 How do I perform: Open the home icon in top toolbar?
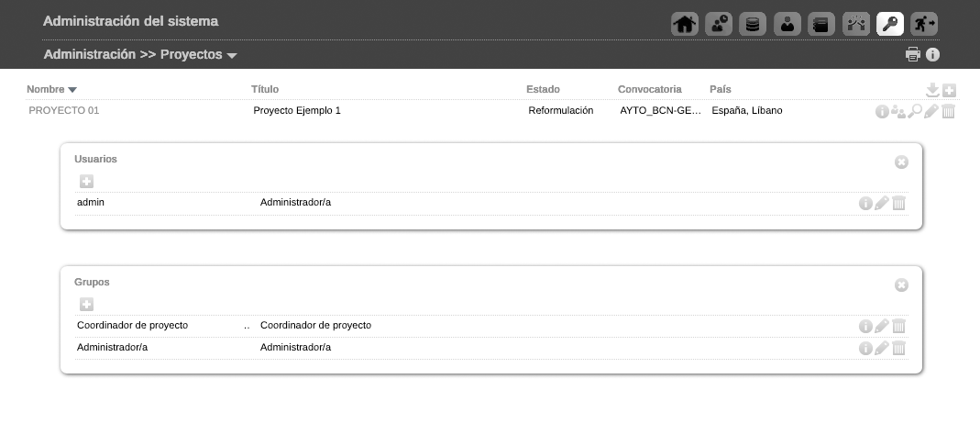pyautogui.click(x=685, y=24)
